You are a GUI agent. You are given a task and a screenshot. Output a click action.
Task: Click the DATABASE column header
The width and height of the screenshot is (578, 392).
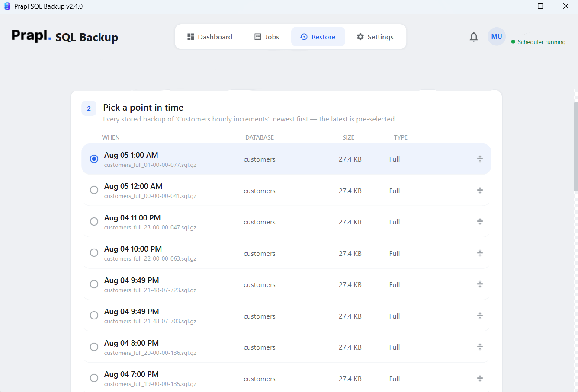[x=260, y=137]
